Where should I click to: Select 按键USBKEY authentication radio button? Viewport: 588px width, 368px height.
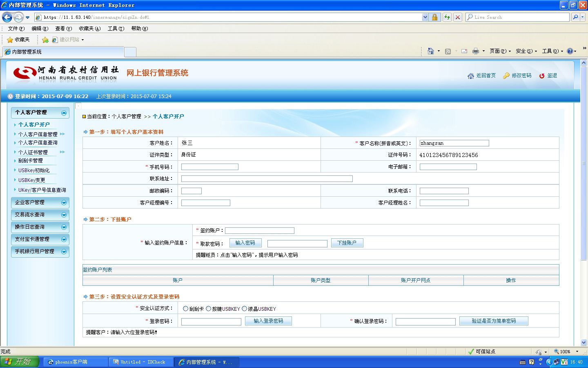coord(209,309)
